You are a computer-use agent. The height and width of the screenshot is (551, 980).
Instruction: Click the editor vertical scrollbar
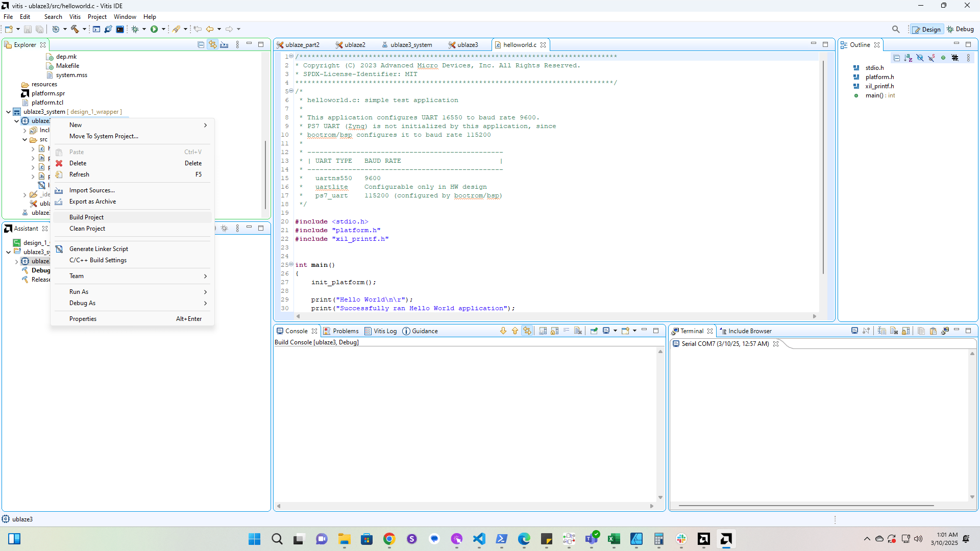823,168
